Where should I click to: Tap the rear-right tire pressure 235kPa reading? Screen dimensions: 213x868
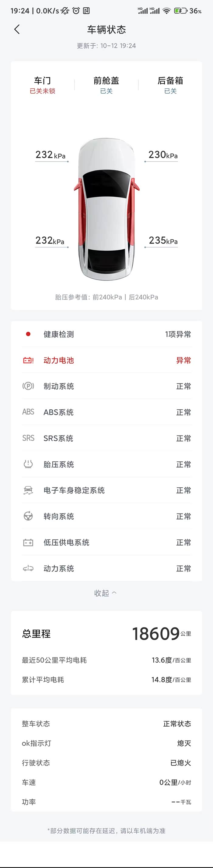pyautogui.click(x=163, y=240)
